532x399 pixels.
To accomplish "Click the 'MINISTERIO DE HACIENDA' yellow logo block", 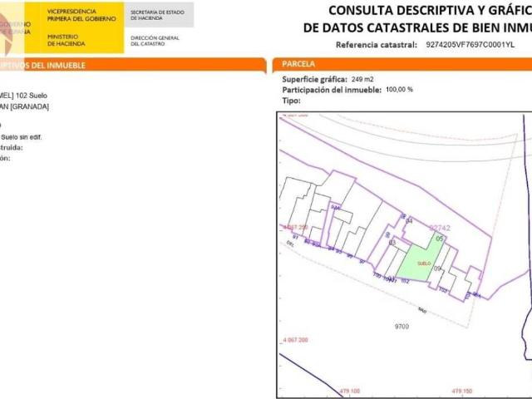I will (x=66, y=40).
